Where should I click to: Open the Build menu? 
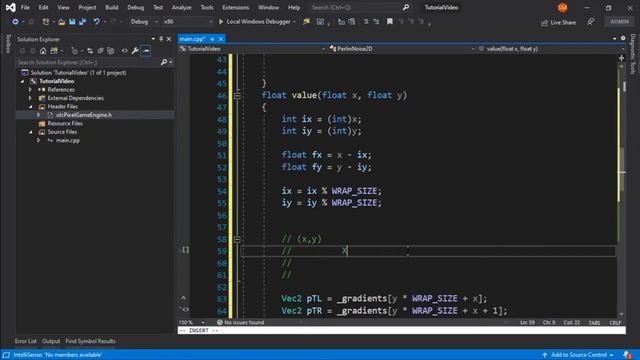(x=111, y=7)
